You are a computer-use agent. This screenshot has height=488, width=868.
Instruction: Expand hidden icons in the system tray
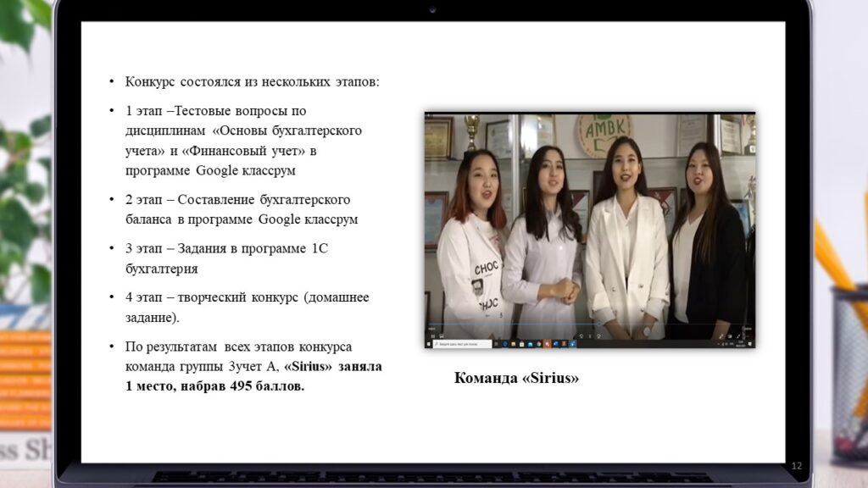719,344
